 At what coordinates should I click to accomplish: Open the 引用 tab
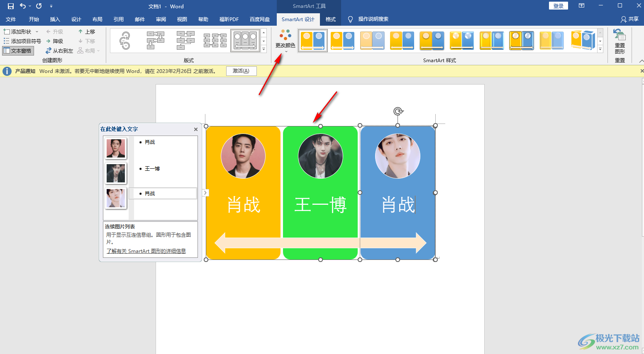coord(119,19)
